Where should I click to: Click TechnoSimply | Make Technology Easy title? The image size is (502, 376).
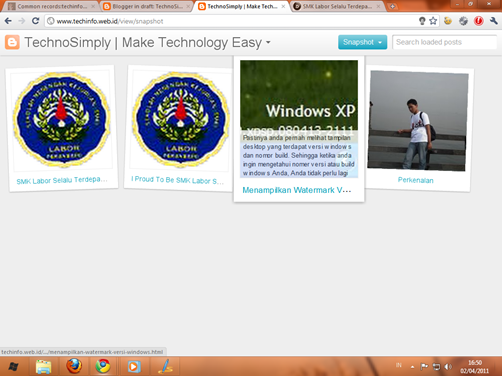(143, 43)
